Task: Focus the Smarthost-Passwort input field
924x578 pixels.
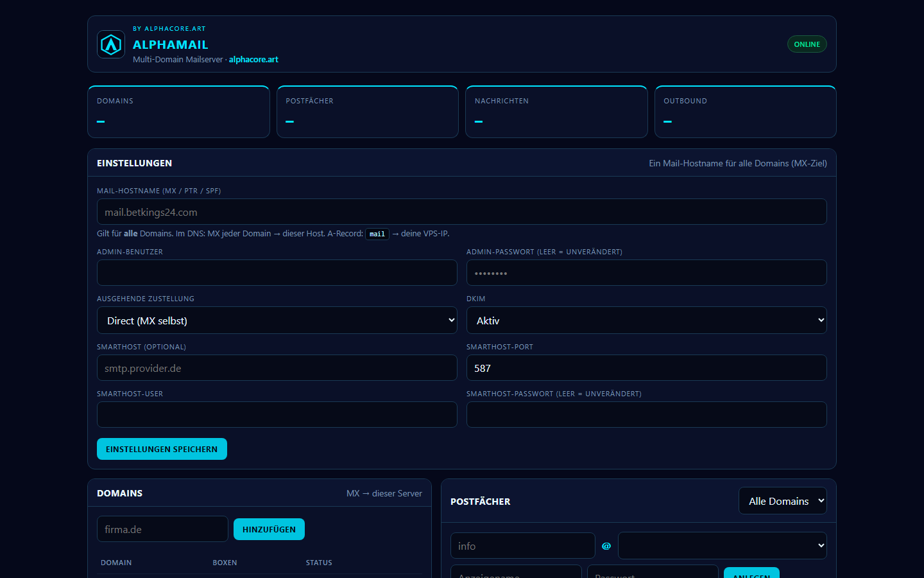Action: 647,415
